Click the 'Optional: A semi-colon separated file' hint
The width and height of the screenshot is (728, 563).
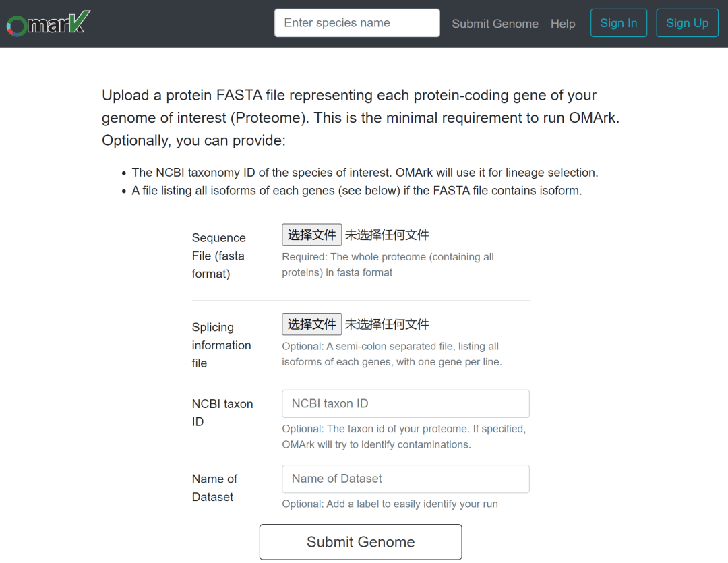391,354
